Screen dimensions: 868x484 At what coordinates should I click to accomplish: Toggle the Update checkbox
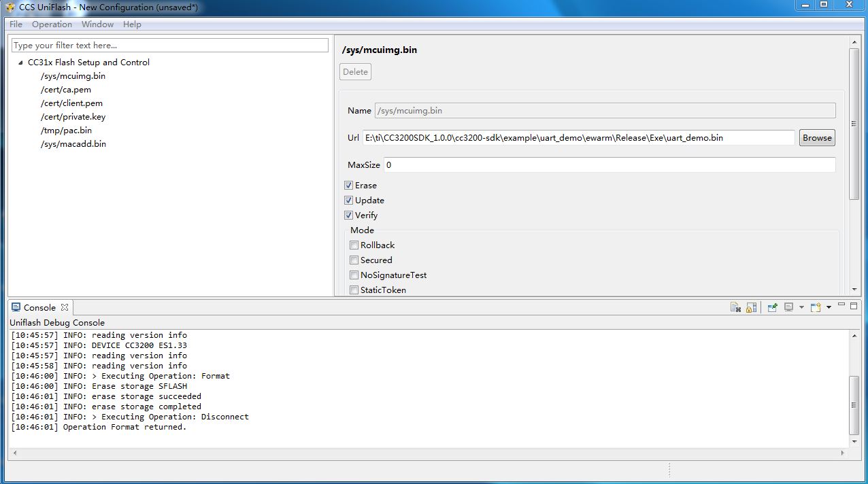tap(348, 200)
